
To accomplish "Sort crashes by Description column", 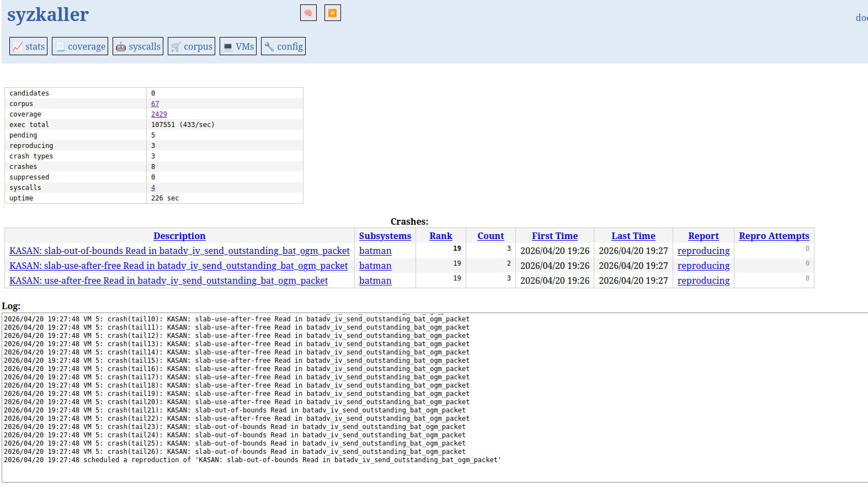I will coord(179,236).
